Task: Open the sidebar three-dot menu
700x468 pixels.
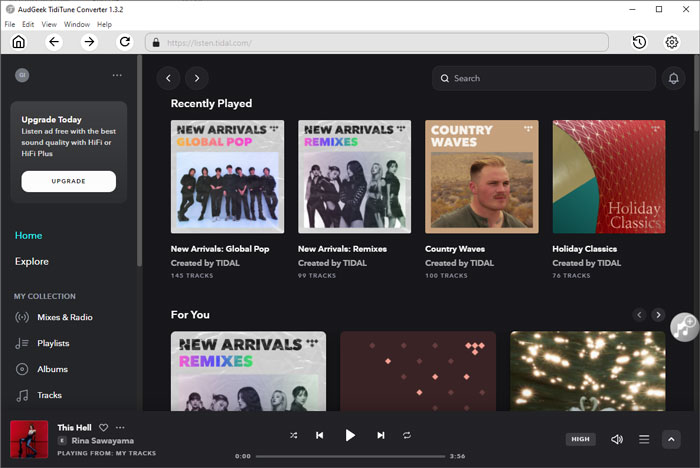Action: 117,75
